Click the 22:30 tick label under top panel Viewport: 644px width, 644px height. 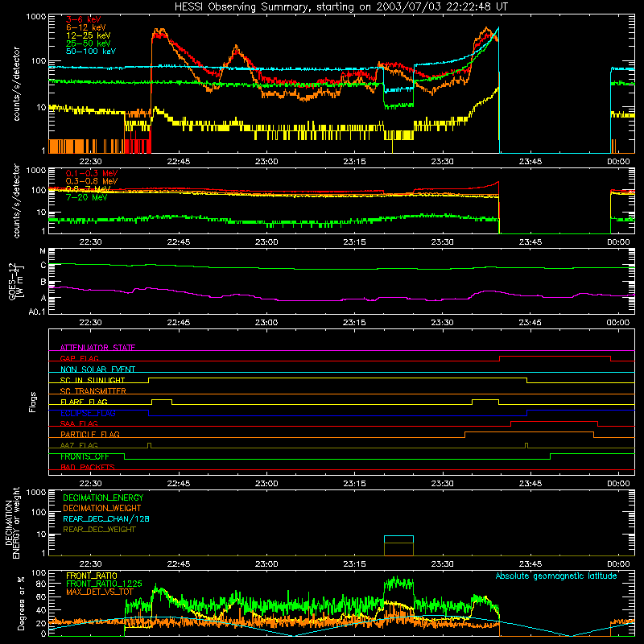(90, 162)
